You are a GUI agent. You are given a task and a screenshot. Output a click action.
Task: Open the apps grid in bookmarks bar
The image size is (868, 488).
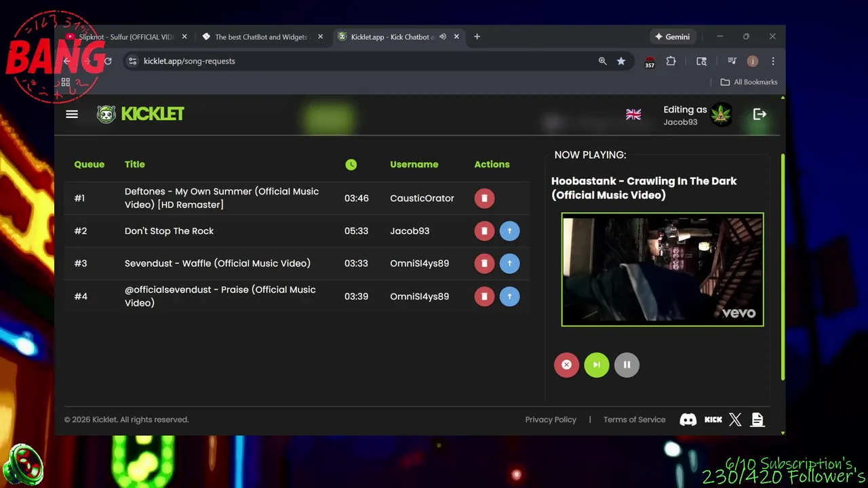click(66, 82)
